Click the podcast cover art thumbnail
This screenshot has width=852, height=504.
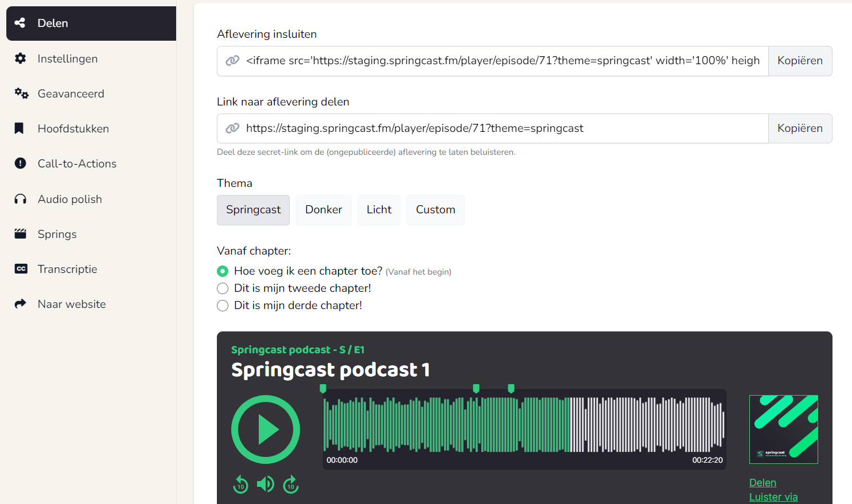784,429
